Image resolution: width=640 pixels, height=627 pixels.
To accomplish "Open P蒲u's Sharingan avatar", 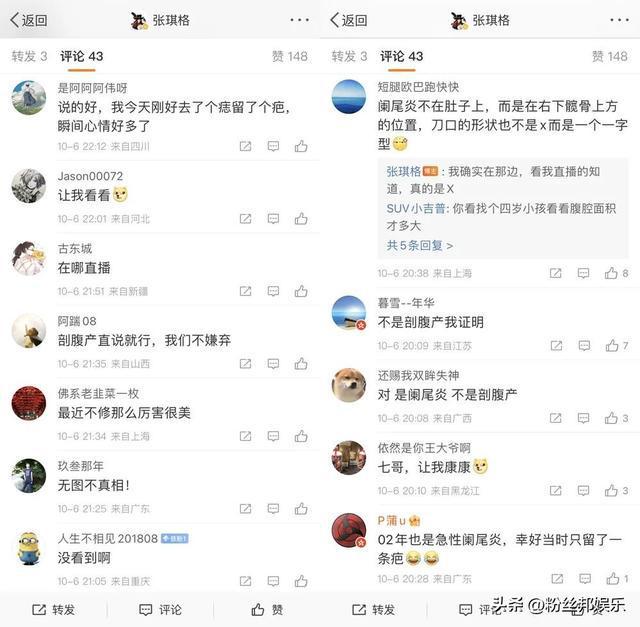I will pos(349,530).
